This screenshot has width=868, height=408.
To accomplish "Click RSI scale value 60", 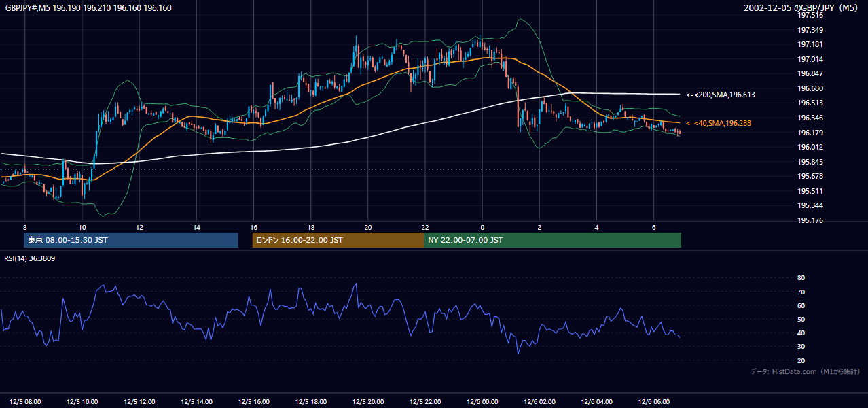I will pyautogui.click(x=801, y=305).
